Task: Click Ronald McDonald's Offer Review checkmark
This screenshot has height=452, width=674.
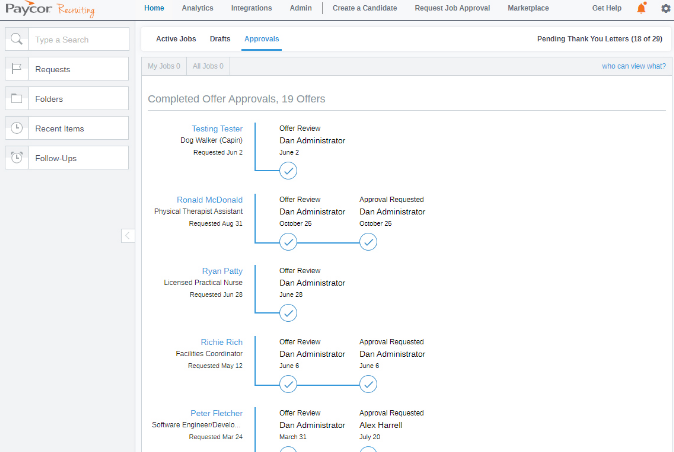Action: pos(288,242)
